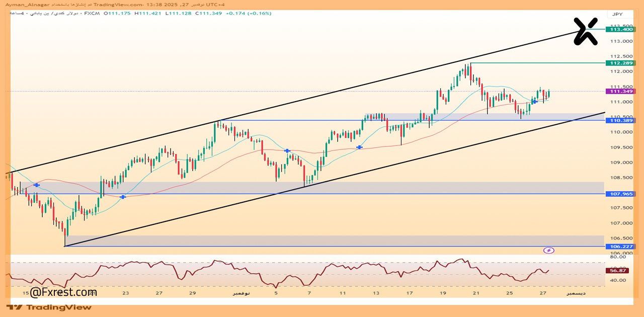Image resolution: width=644 pixels, height=317 pixels.
Task: Click the 111.349 current price tag
Action: click(620, 92)
